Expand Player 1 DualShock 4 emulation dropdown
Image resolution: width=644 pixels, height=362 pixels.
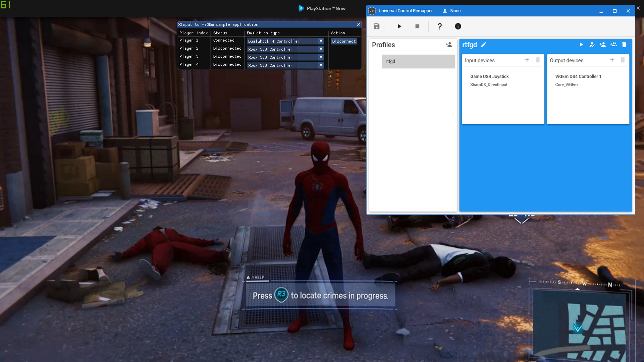(321, 41)
